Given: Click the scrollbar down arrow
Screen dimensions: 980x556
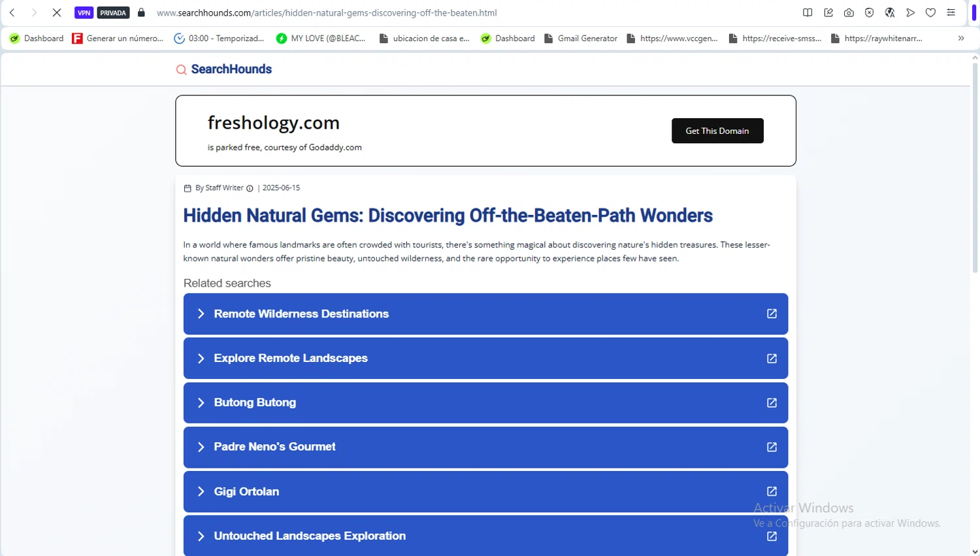Looking at the screenshot, I should [x=975, y=551].
